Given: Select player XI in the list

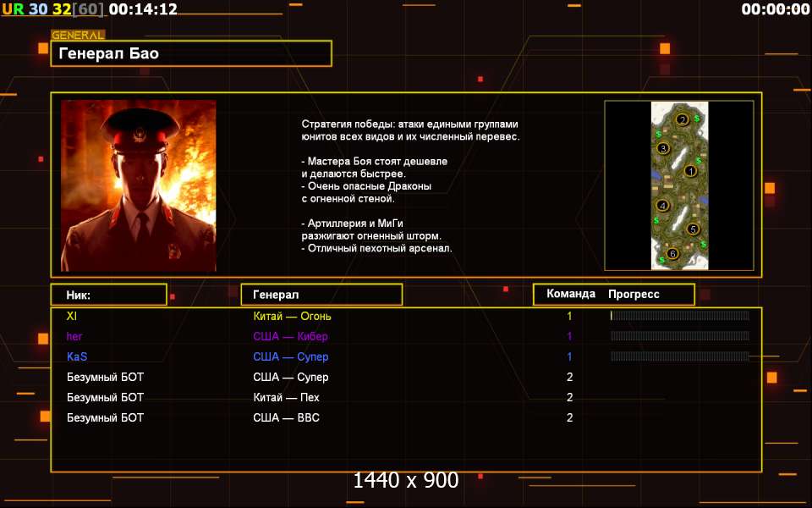Looking at the screenshot, I should 72,316.
